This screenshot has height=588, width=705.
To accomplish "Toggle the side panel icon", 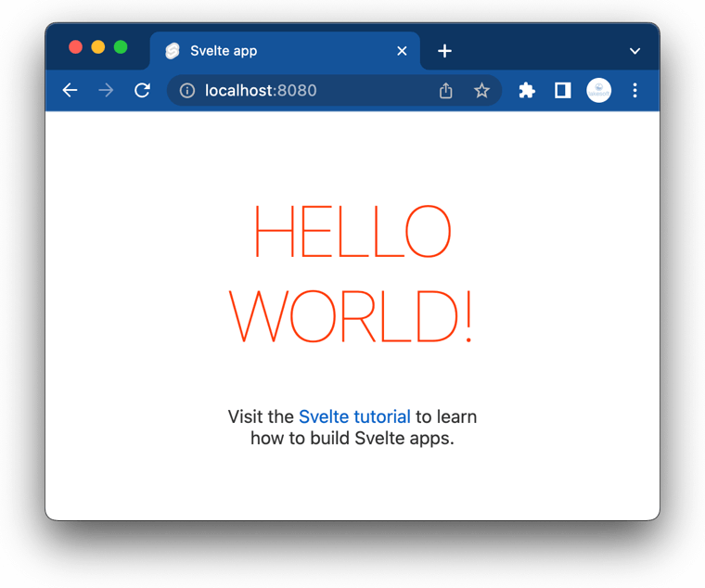I will [562, 90].
